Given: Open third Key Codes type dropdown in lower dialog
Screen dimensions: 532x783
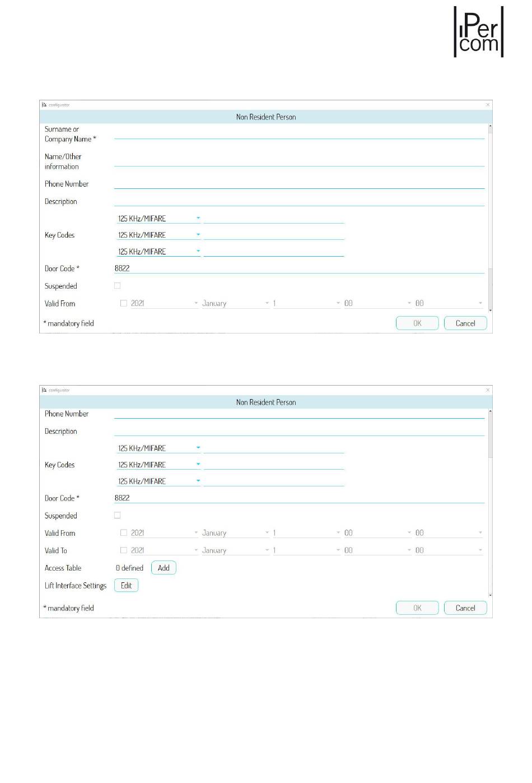Looking at the screenshot, I should point(158,481).
